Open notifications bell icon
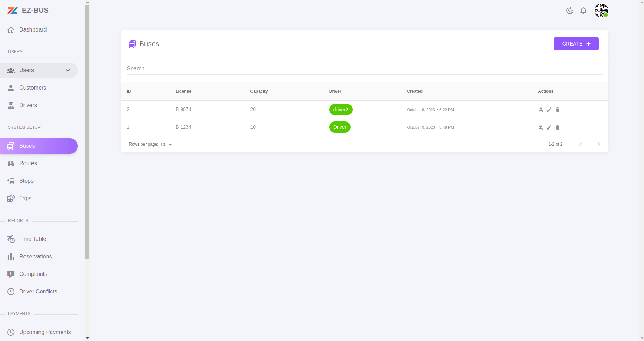The height and width of the screenshot is (341, 644). (x=583, y=11)
